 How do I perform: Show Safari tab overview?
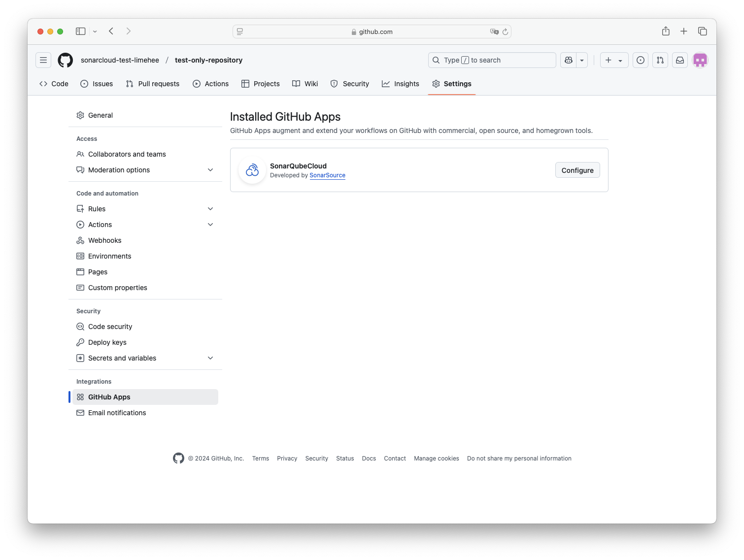[x=703, y=31]
